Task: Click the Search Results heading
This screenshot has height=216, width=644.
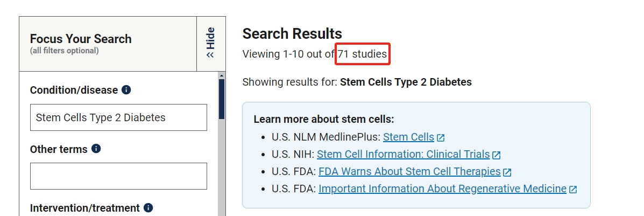Action: [292, 33]
